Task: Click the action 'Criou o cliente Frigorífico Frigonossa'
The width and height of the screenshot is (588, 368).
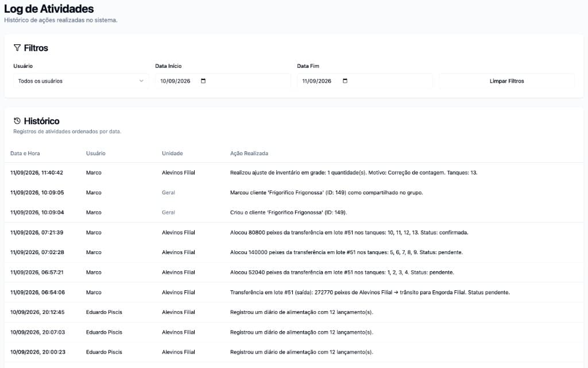Action: [288, 213]
